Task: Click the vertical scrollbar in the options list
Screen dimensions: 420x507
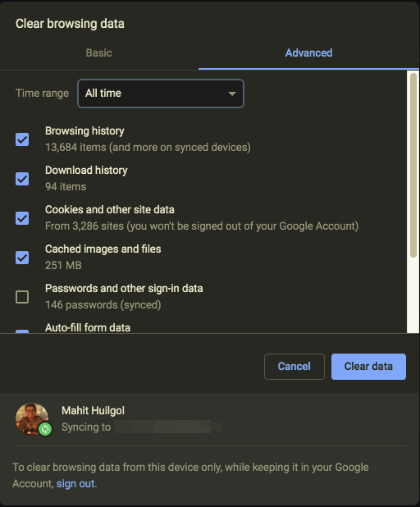Action: click(413, 165)
